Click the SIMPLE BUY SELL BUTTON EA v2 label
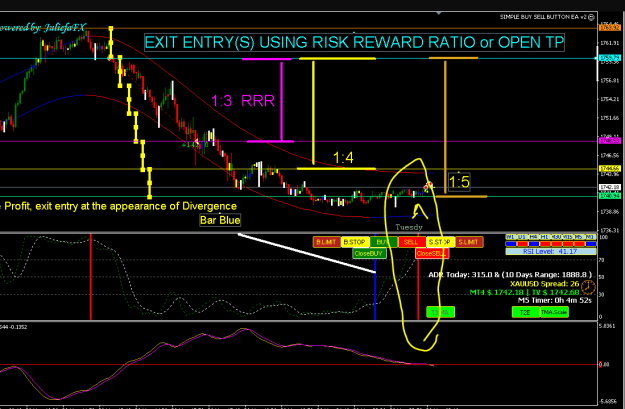Image resolution: width=625 pixels, height=409 pixels. tap(544, 17)
